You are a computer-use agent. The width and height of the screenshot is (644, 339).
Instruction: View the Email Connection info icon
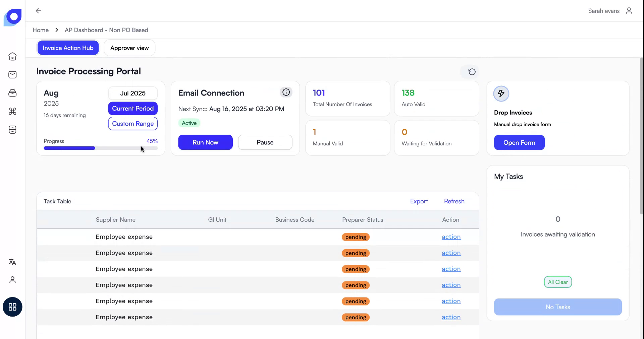click(286, 92)
